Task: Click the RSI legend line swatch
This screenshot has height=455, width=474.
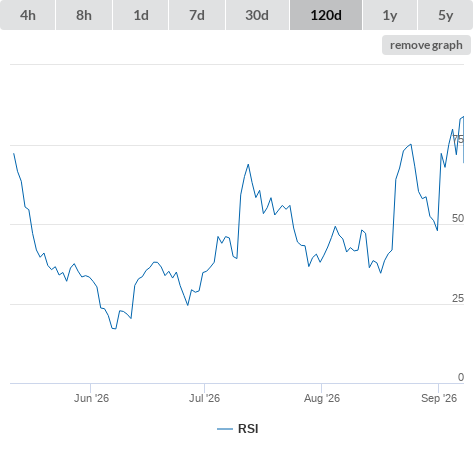Action: point(225,429)
